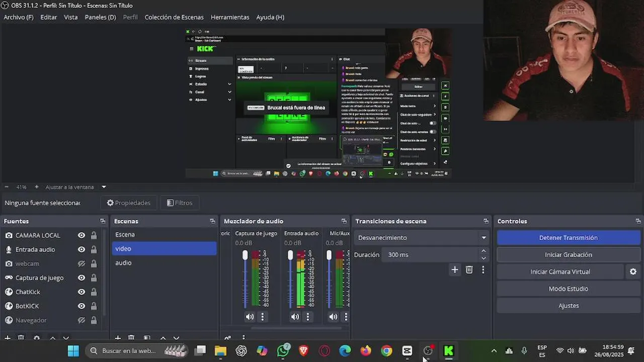Float the Escenas panel with its dock icon
The height and width of the screenshot is (362, 644).
212,221
